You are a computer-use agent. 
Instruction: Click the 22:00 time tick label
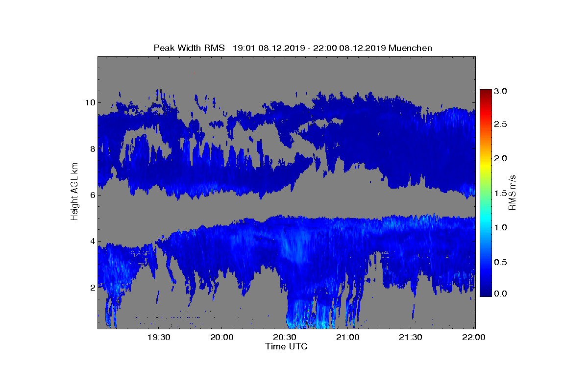click(x=474, y=337)
